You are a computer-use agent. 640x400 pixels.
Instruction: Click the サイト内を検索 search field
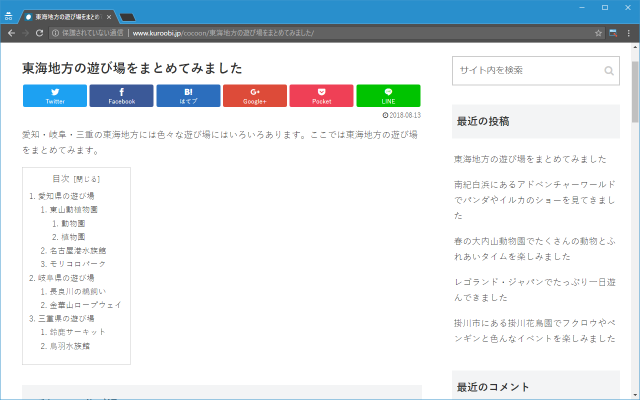525,71
